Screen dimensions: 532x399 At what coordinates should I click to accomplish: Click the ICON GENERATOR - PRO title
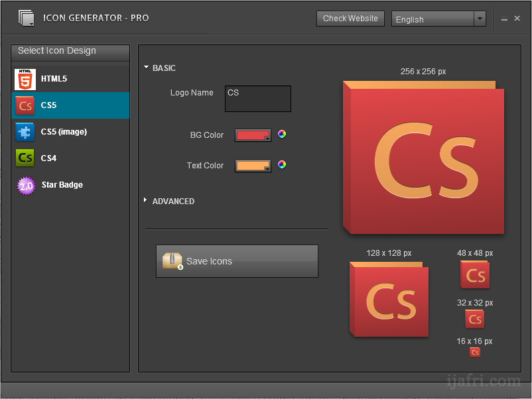pyautogui.click(x=96, y=18)
